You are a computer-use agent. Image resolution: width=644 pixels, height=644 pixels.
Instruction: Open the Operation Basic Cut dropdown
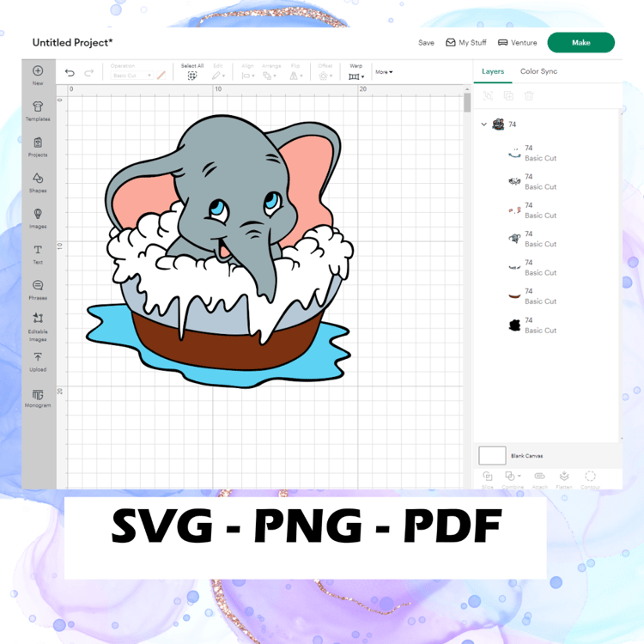pyautogui.click(x=132, y=76)
